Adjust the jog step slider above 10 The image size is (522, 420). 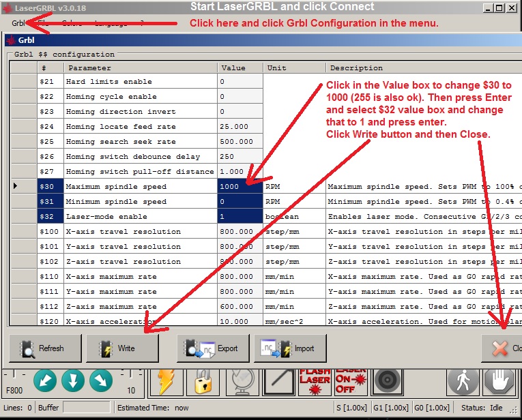(x=131, y=374)
